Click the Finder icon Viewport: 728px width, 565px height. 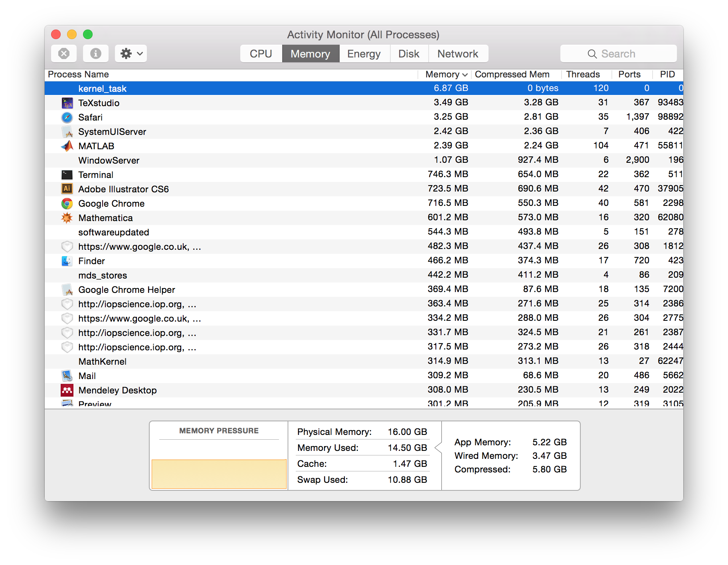(x=67, y=261)
